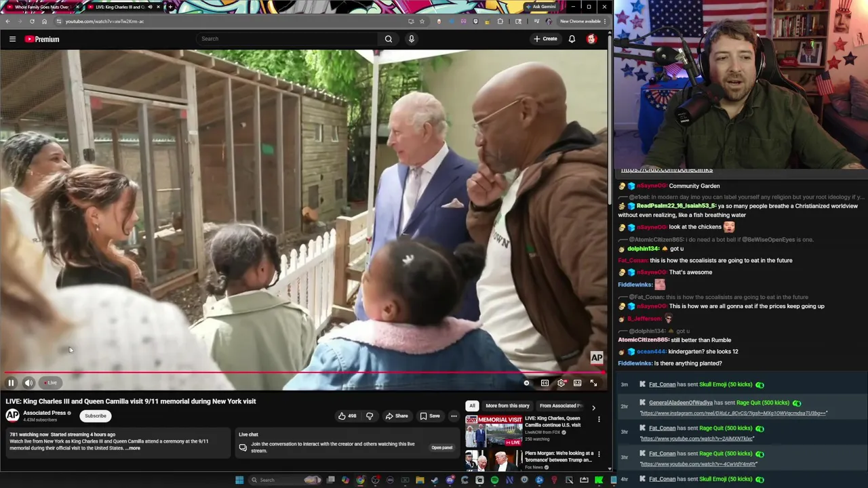The width and height of the screenshot is (868, 488).
Task: Open the Chrome extensions puzzle icon
Action: click(x=500, y=21)
